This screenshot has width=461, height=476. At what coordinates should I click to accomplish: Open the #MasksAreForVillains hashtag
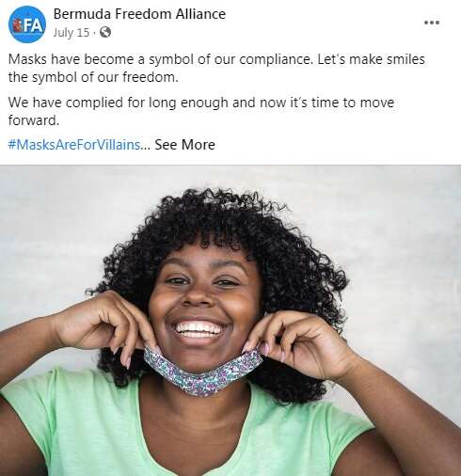[74, 145]
